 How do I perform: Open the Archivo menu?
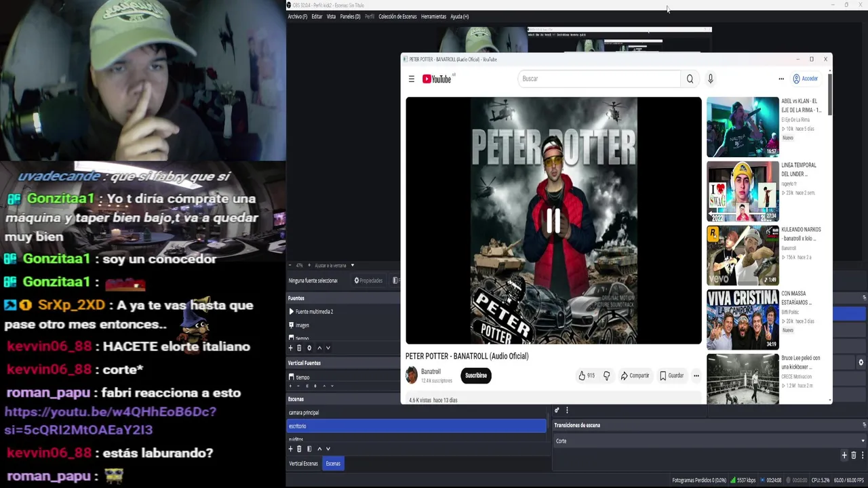pos(297,16)
